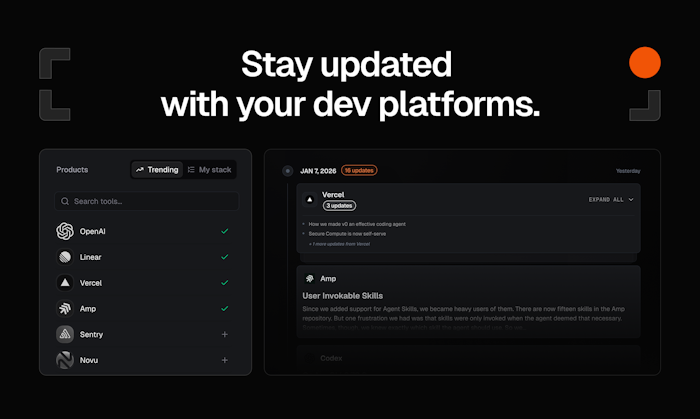
Task: Select the Linear row label
Action: (x=90, y=257)
